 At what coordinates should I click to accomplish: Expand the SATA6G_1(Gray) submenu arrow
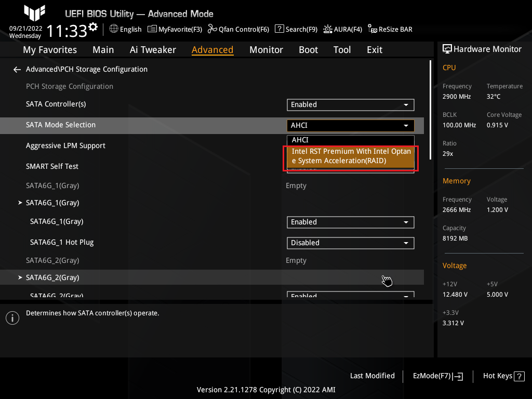coord(20,203)
